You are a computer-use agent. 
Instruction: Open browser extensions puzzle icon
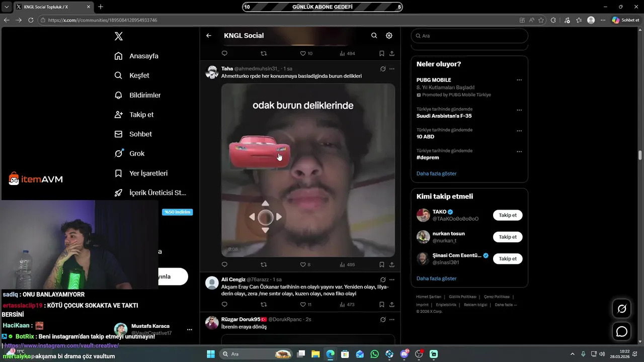[553, 20]
